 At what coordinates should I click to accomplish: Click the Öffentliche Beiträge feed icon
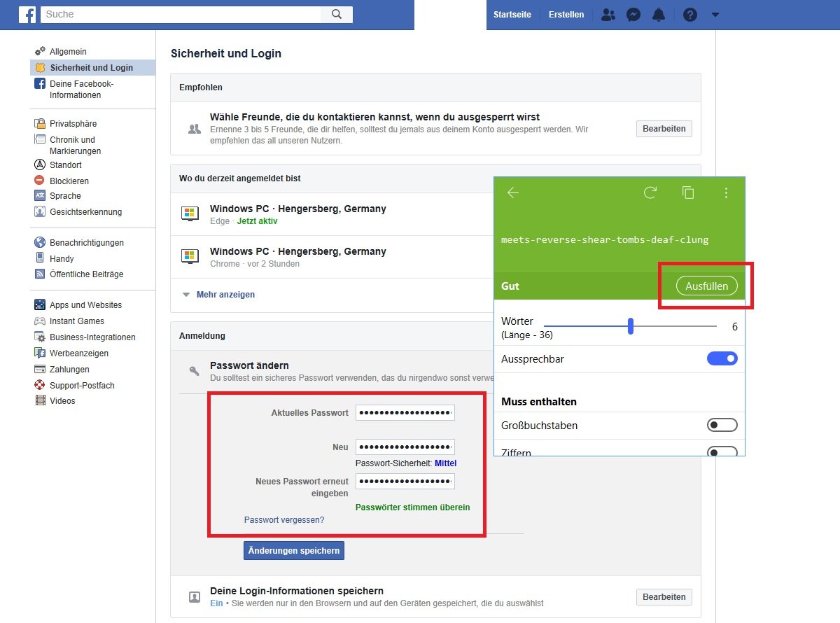click(x=40, y=274)
